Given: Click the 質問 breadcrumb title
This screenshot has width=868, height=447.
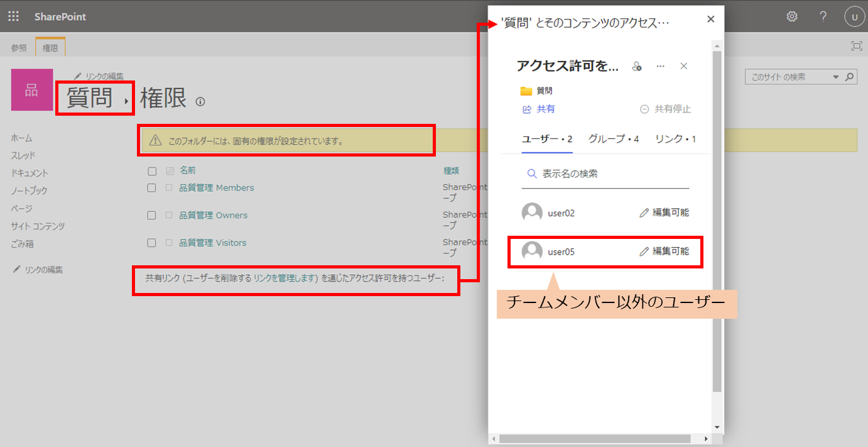Looking at the screenshot, I should pos(89,99).
